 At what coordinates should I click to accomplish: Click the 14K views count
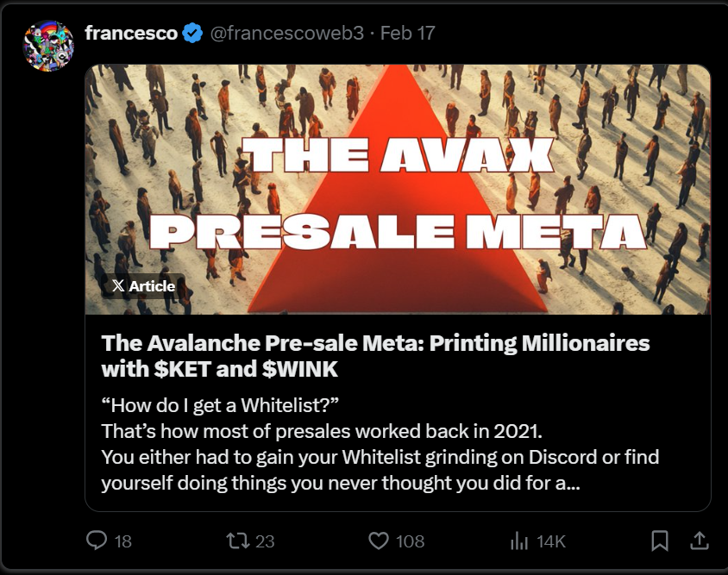pyautogui.click(x=551, y=541)
